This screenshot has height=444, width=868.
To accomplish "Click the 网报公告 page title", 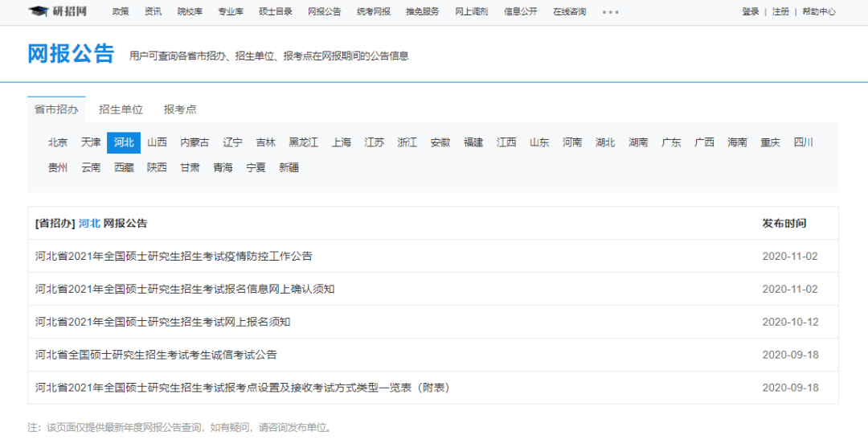I will coord(71,54).
